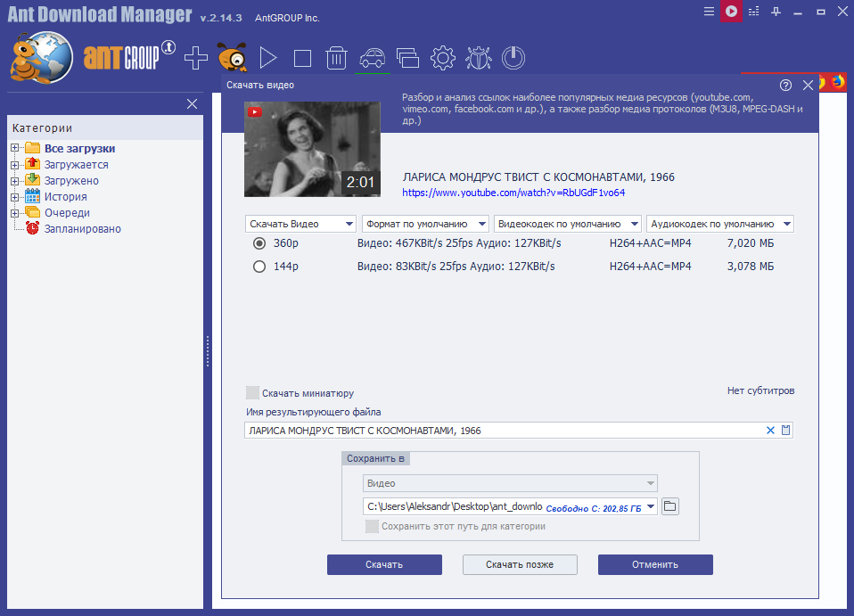
Task: Click the Скачать button
Action: [384, 565]
